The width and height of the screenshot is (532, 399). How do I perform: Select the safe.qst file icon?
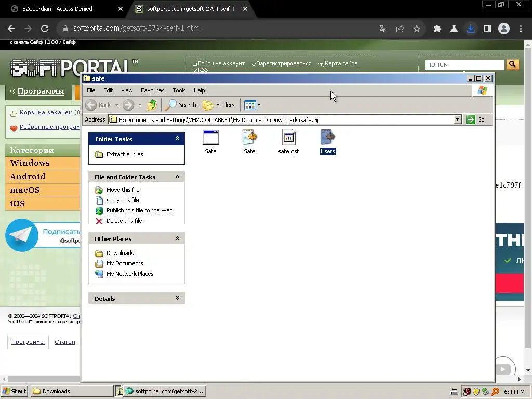(288, 137)
